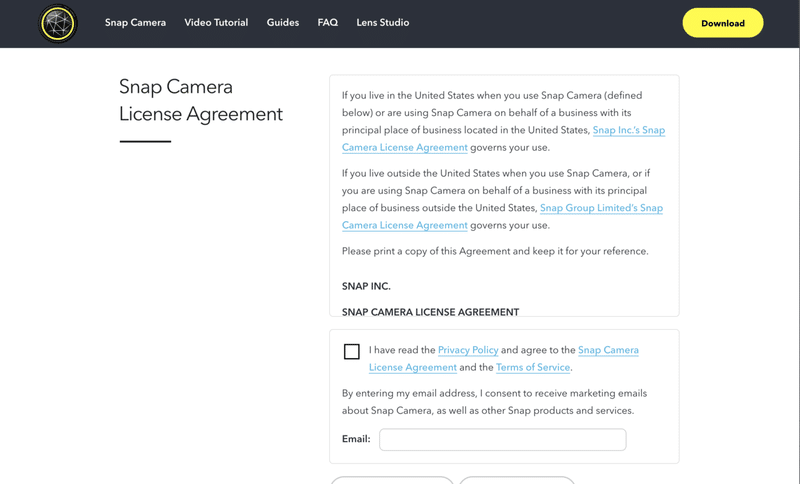Viewport: 800px width, 484px height.
Task: Click 'Please print a copy of this Agreement' sentence
Action: (495, 251)
